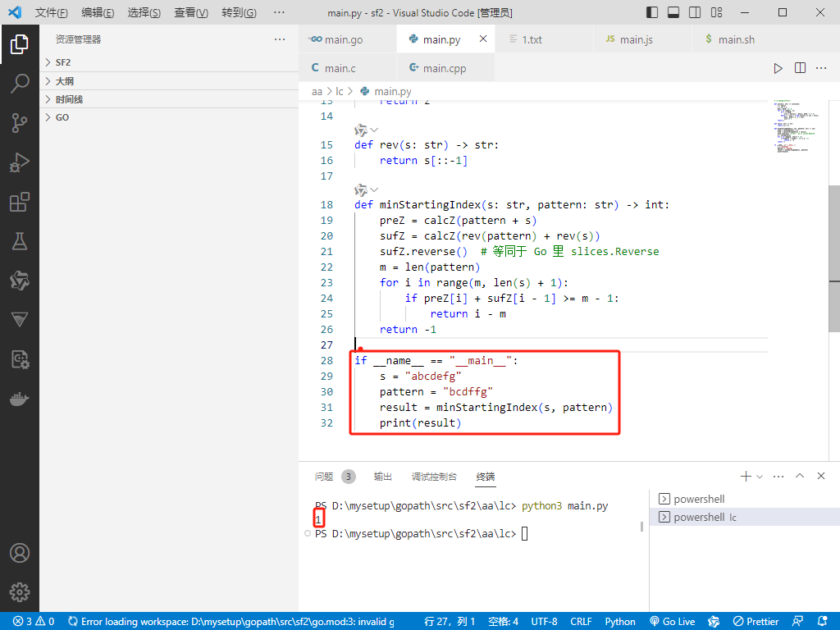Open the title bar overflow menu ellipsis
Screen dimensions: 840x630
coord(279,12)
